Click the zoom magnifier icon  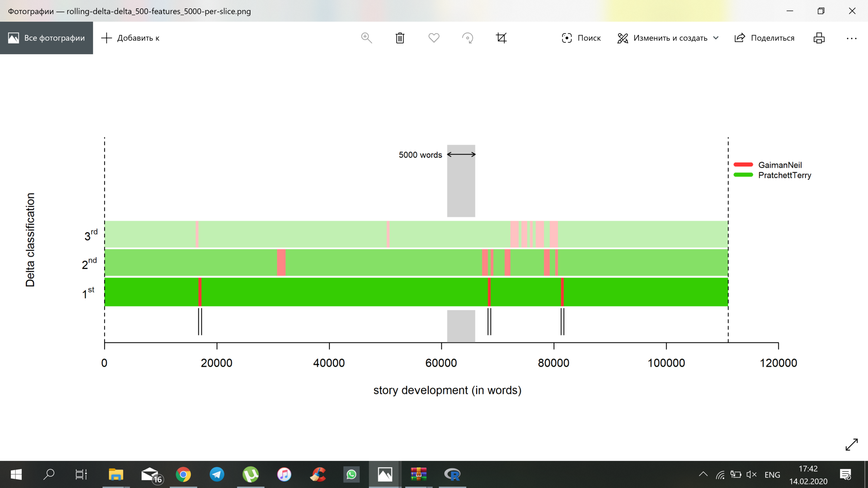366,38
